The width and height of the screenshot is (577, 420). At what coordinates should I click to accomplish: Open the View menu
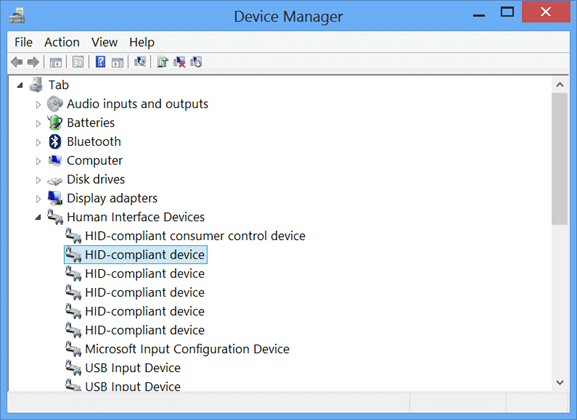105,42
